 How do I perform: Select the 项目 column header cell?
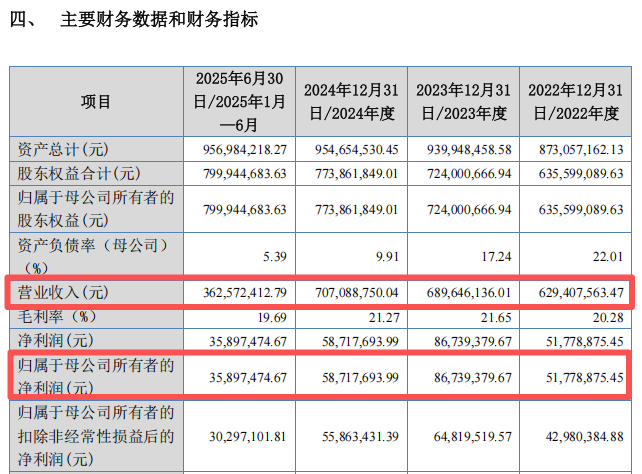click(x=96, y=102)
